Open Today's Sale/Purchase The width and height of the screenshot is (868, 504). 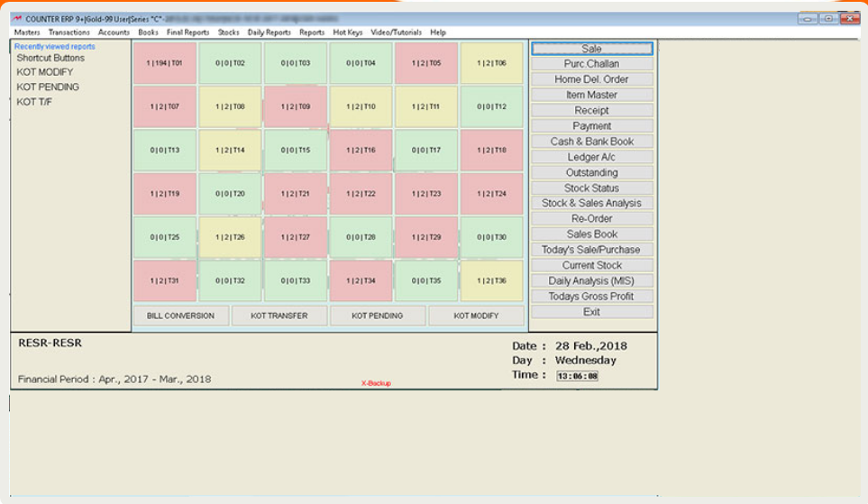(x=592, y=250)
